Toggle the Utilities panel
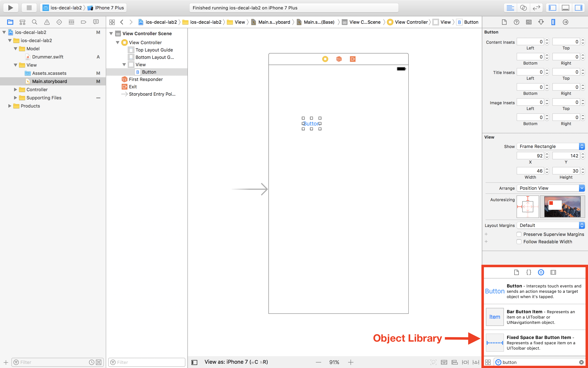The height and width of the screenshot is (368, 588). pyautogui.click(x=579, y=8)
